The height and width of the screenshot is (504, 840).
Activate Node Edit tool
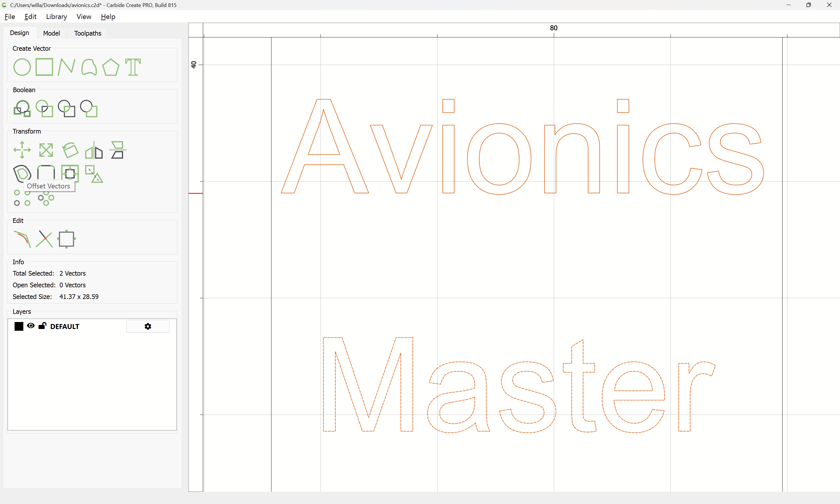point(22,239)
